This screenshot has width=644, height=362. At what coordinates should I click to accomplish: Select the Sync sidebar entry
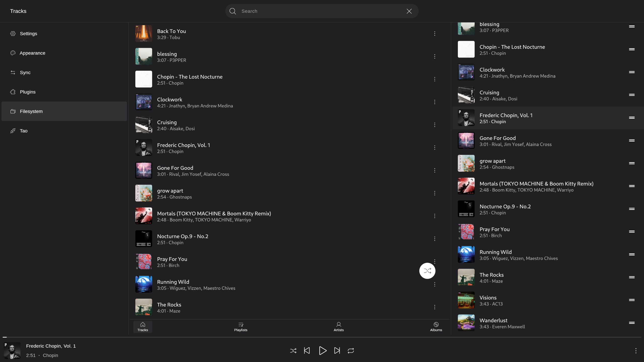pyautogui.click(x=64, y=72)
